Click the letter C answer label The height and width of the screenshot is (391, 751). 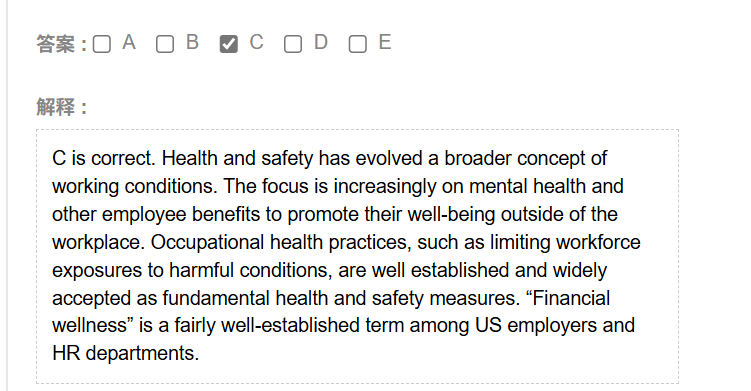point(256,42)
